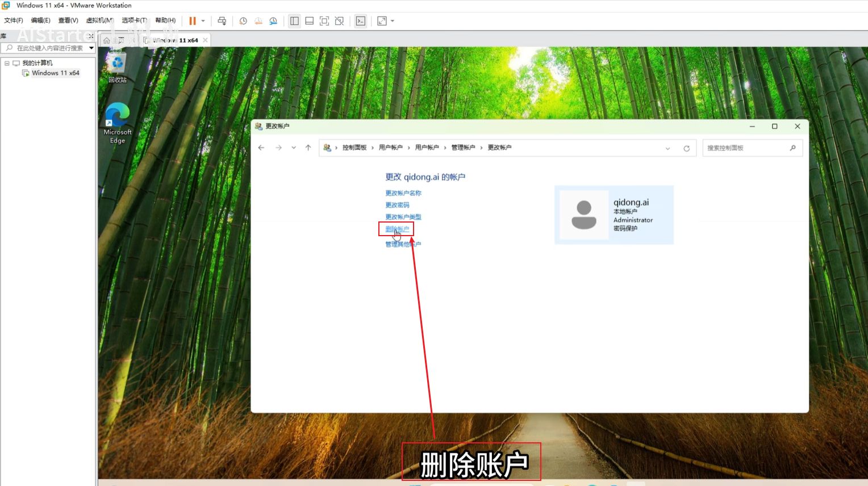Click the send Ctrl+Alt+Del toolbar icon
Image resolution: width=868 pixels, height=486 pixels.
click(222, 21)
